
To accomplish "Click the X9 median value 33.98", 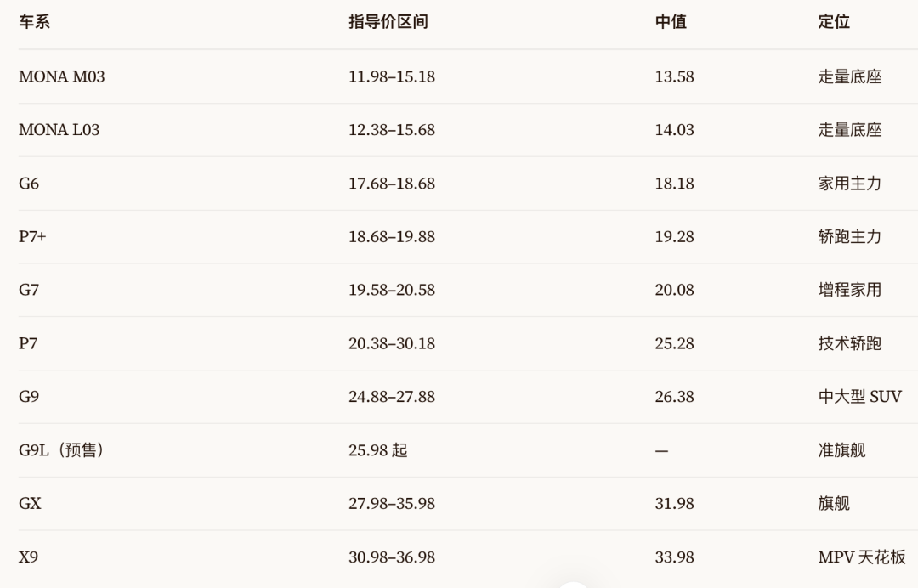I will click(674, 557).
